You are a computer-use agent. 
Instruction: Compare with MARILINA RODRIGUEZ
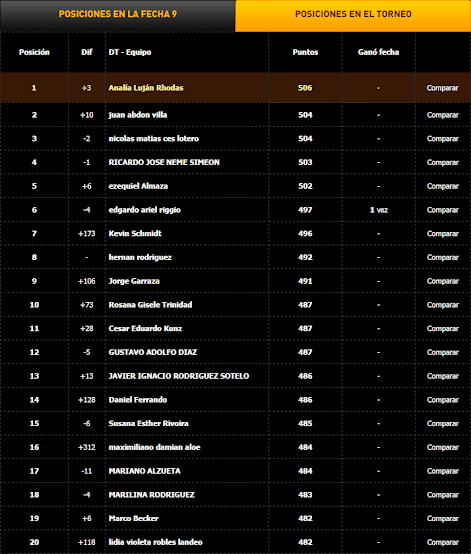pos(442,495)
